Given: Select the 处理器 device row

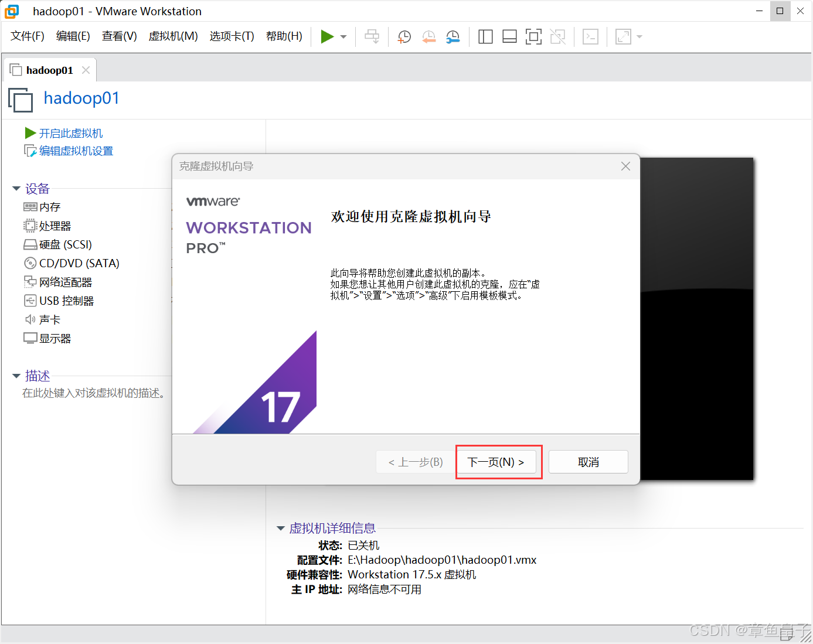Looking at the screenshot, I should (47, 226).
